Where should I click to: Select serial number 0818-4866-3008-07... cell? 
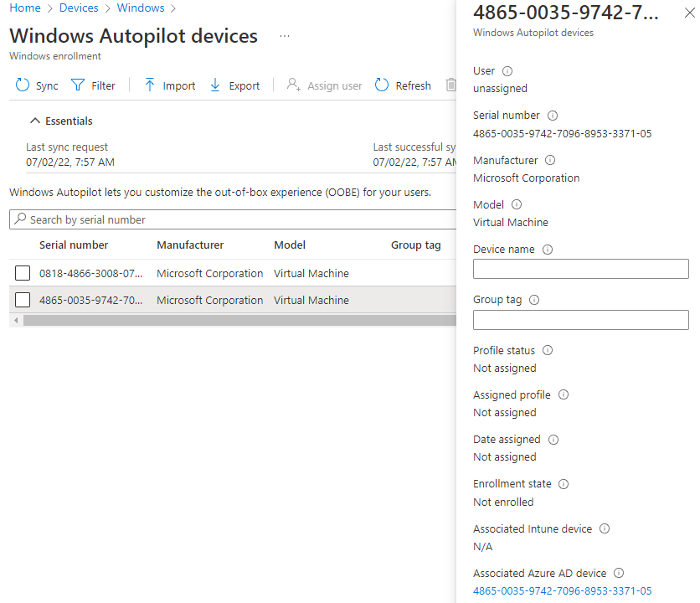90,273
